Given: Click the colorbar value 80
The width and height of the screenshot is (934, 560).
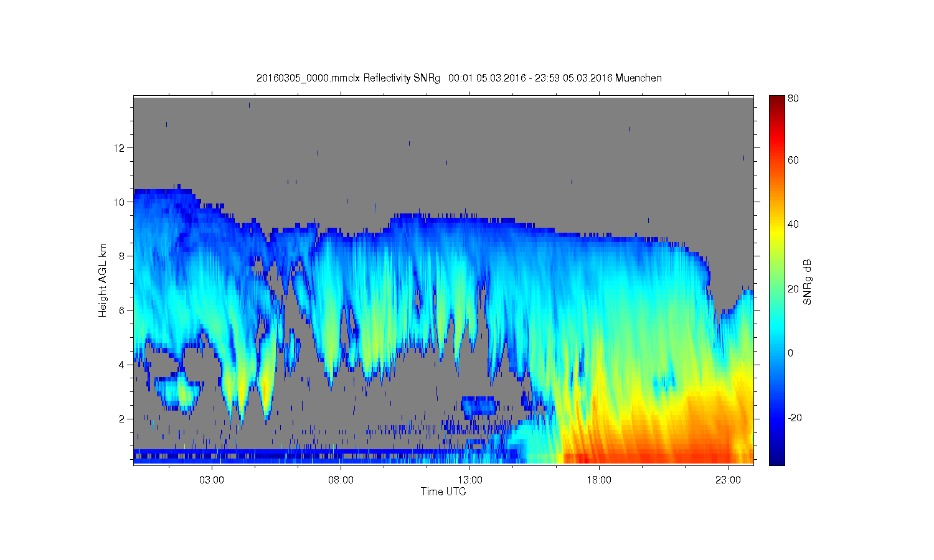Looking at the screenshot, I should 793,98.
